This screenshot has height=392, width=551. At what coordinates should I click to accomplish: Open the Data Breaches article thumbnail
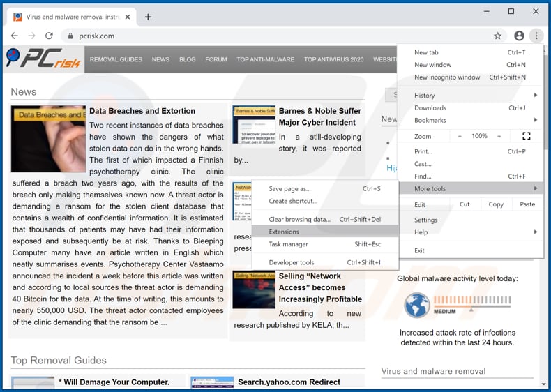48,139
